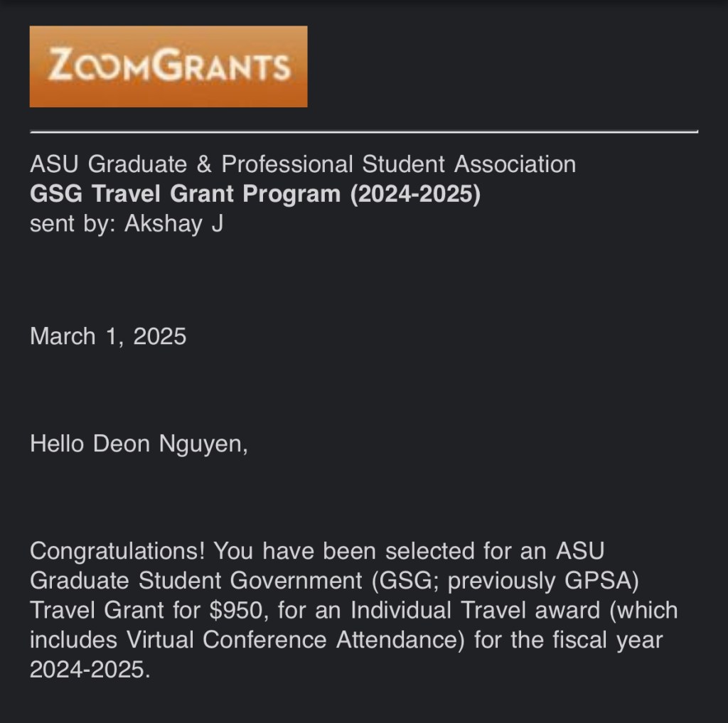This screenshot has width=728, height=723.
Task: Click the words "sent by:"
Action: pos(73,224)
